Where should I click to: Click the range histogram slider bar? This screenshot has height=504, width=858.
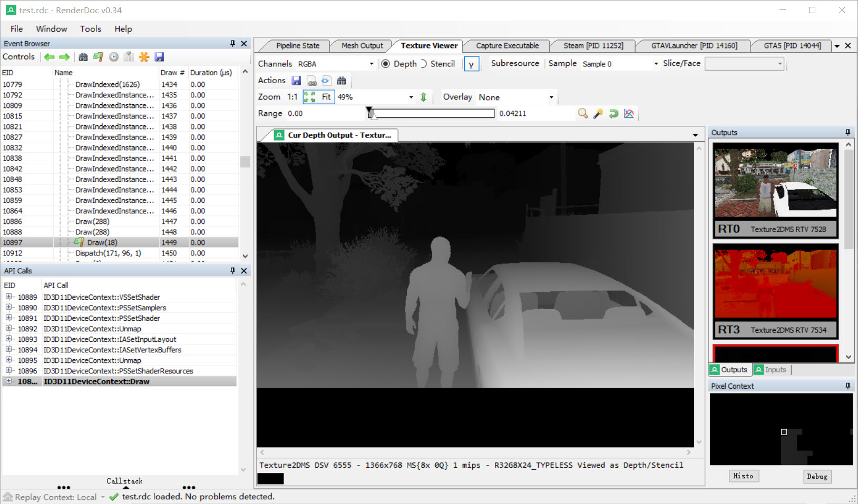(432, 113)
